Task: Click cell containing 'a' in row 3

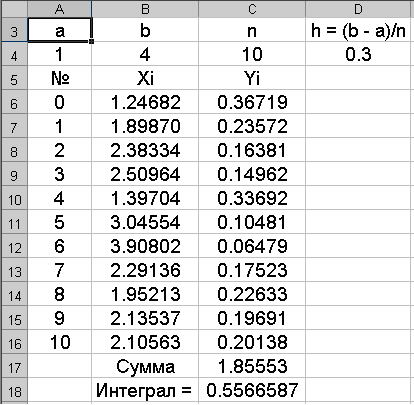Action: click(59, 30)
